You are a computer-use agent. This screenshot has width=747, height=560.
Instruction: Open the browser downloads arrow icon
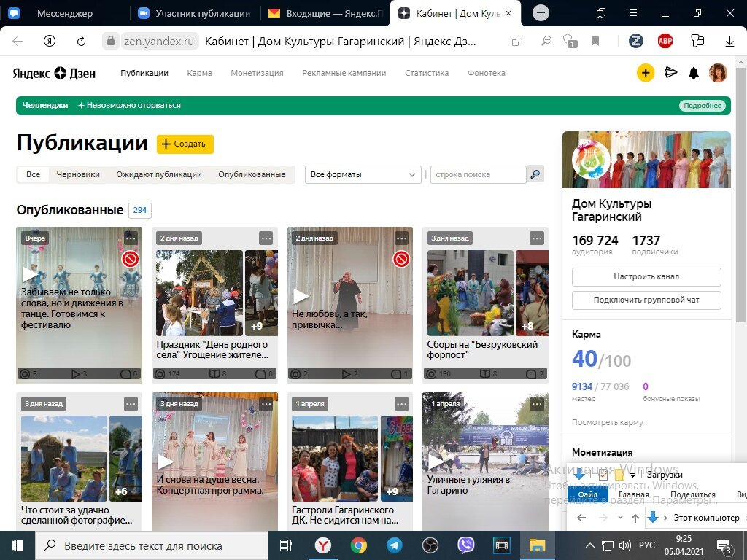tap(729, 42)
